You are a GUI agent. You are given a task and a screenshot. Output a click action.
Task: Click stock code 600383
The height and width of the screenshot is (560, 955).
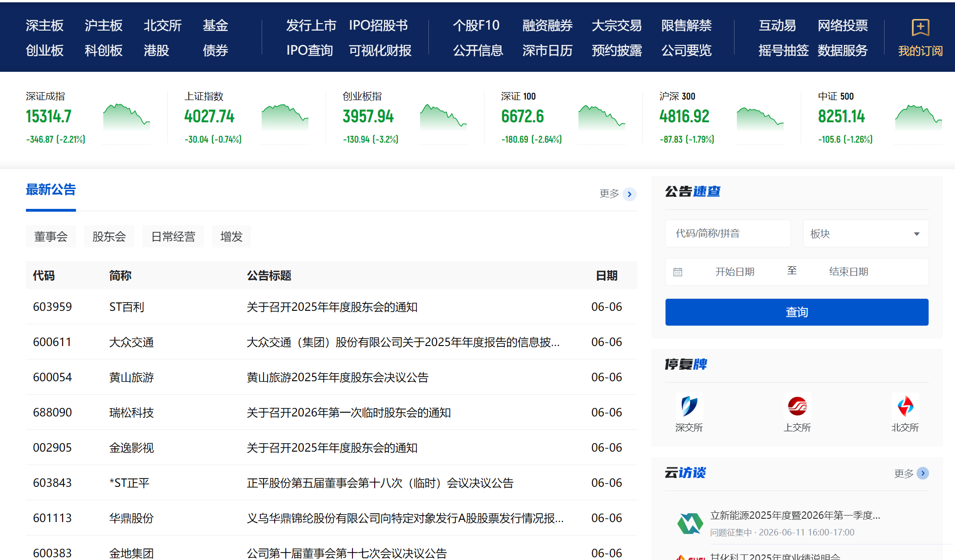(x=52, y=554)
